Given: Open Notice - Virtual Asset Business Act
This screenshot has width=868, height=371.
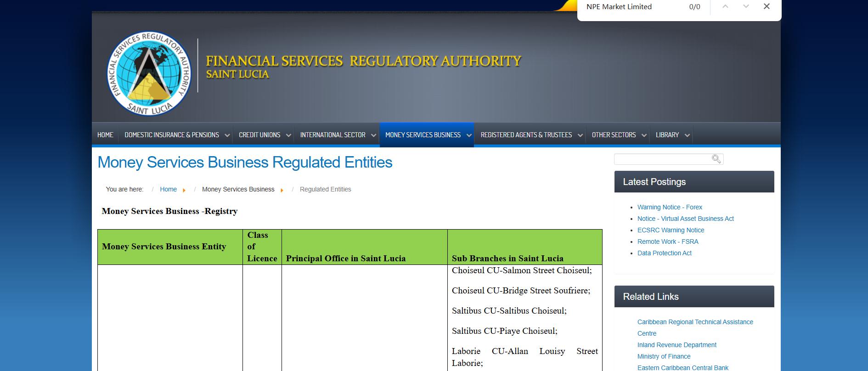Looking at the screenshot, I should tap(686, 219).
